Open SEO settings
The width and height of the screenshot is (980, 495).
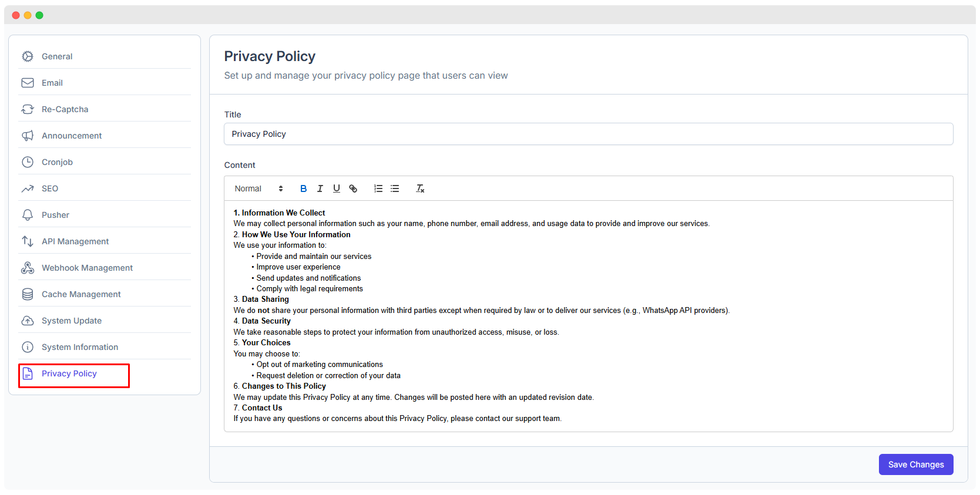point(105,188)
